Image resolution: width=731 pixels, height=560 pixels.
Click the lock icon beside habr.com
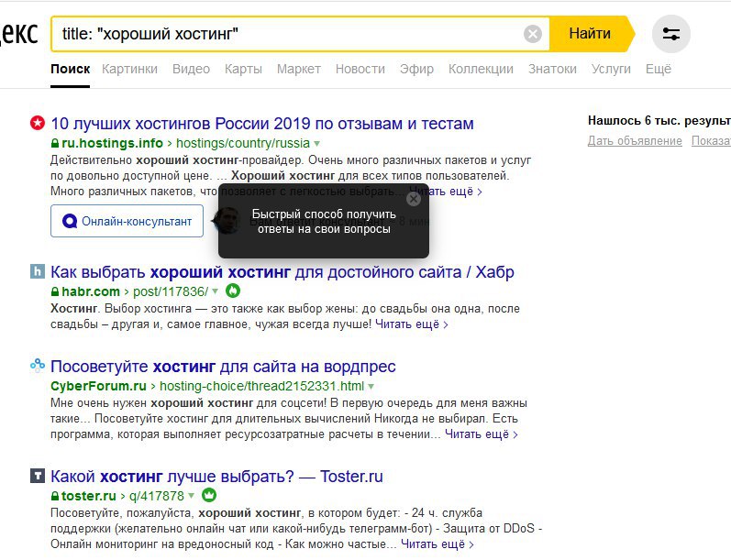[x=54, y=291]
